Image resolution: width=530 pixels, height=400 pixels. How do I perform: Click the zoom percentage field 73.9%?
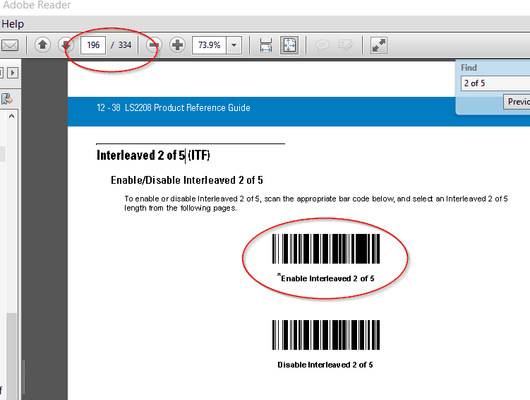[210, 45]
